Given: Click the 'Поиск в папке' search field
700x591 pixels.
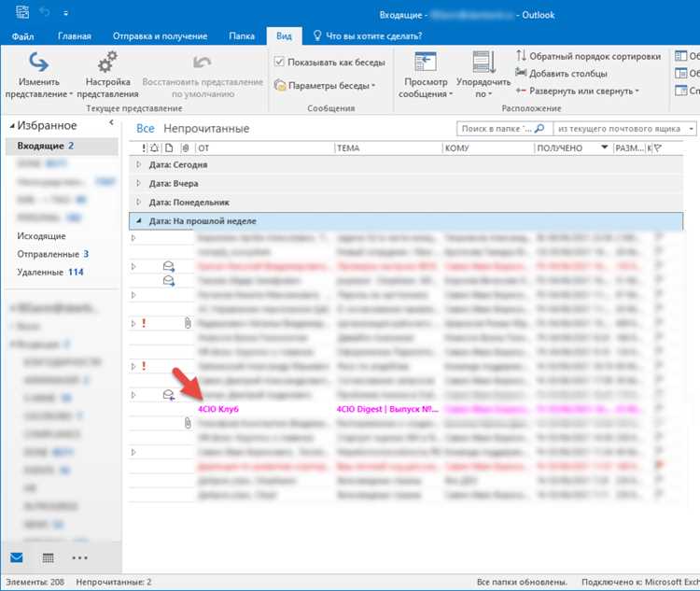Looking at the screenshot, I should [x=497, y=129].
